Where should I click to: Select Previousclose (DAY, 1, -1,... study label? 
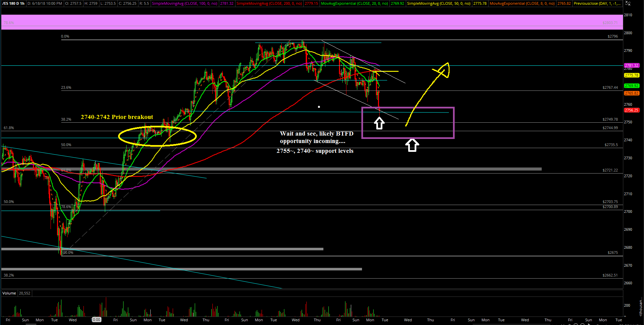coord(597,3)
